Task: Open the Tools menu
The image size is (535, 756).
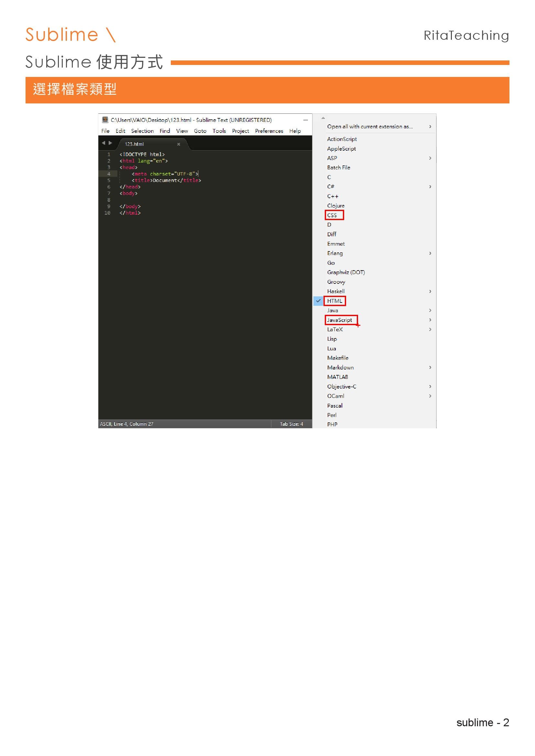Action: tap(219, 131)
